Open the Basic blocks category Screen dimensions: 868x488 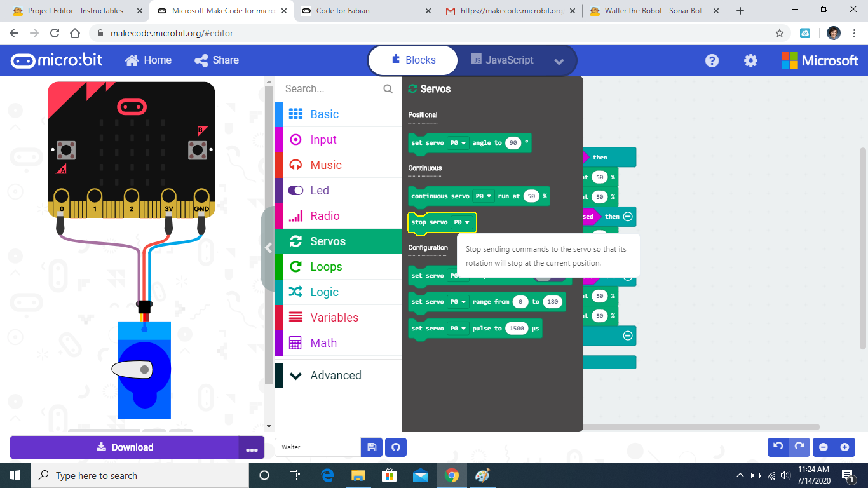[338, 114]
